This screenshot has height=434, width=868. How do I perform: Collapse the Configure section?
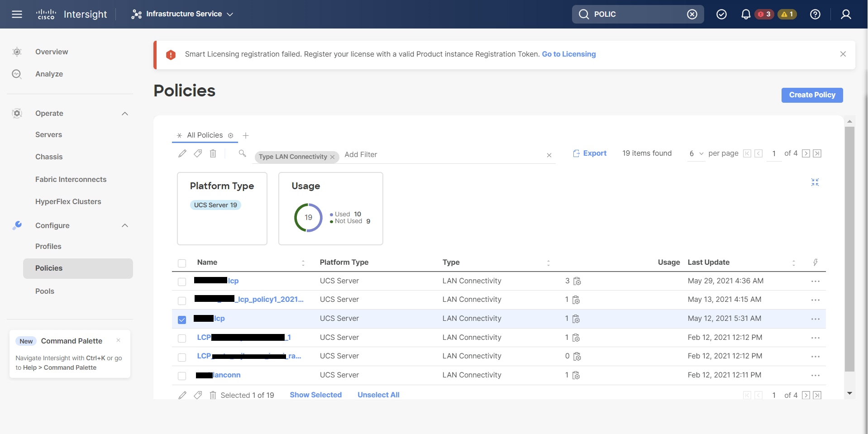(125, 225)
